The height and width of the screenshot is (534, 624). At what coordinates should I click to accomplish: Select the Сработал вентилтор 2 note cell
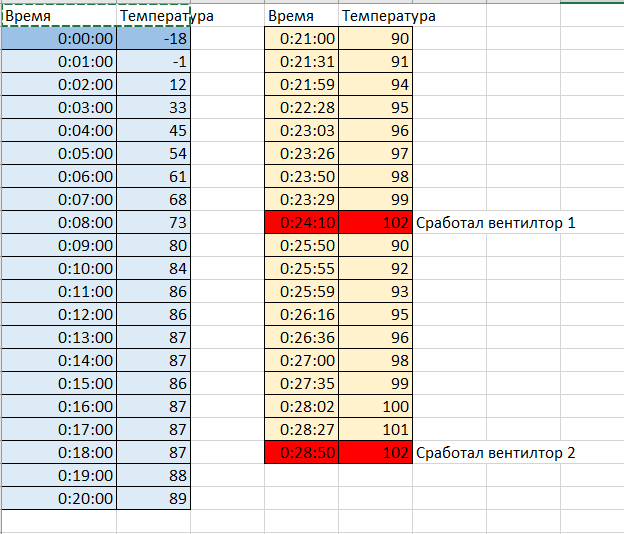[x=495, y=452]
